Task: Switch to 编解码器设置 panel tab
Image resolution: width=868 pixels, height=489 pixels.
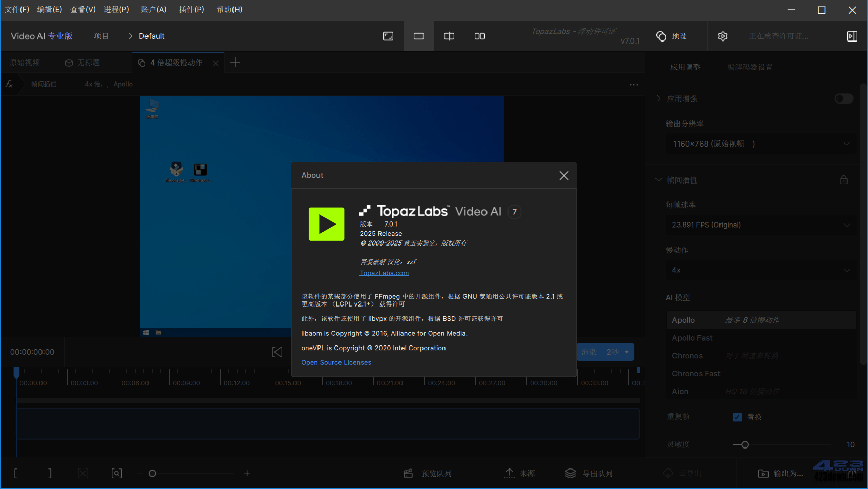Action: pyautogui.click(x=750, y=67)
